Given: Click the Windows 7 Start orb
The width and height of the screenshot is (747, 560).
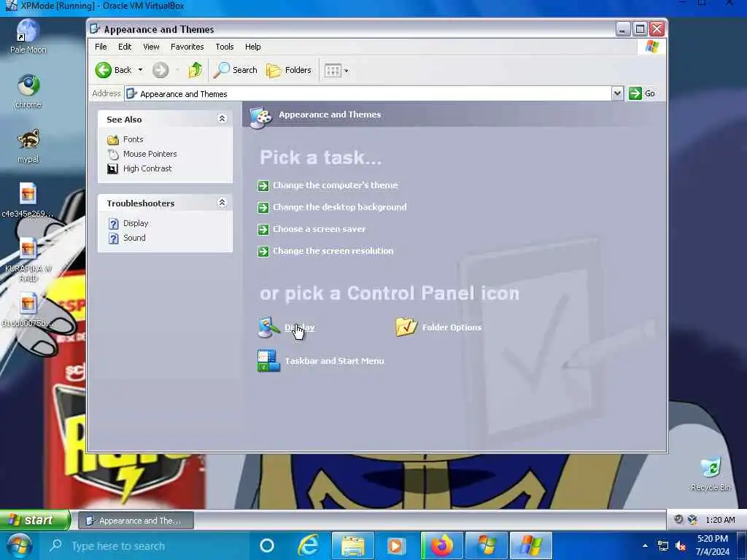Looking at the screenshot, I should point(19,545).
